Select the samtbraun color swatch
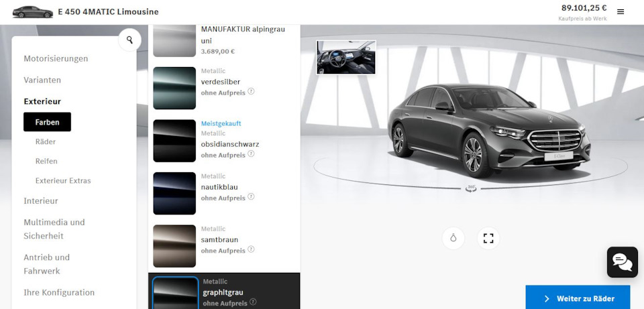Screen dimensions: 644x309 (174, 246)
